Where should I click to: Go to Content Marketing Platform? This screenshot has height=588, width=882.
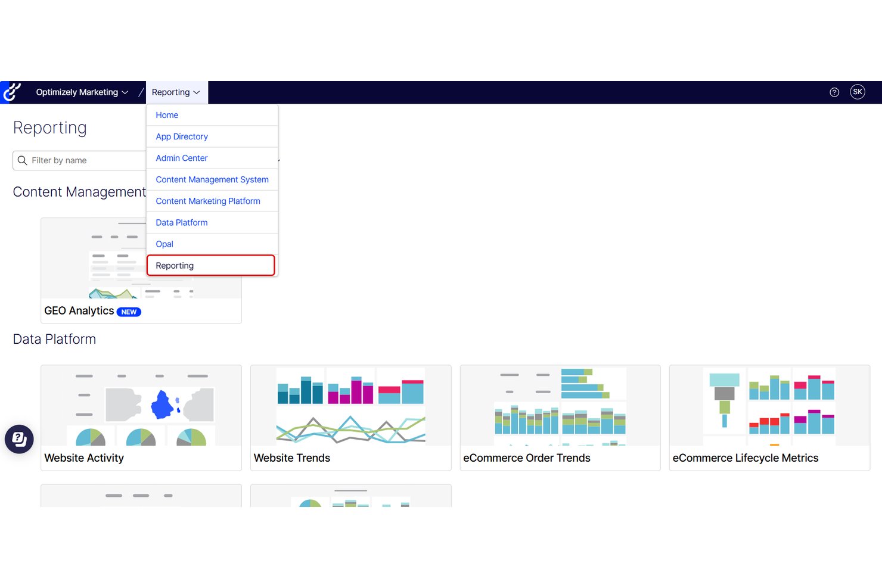(212, 201)
